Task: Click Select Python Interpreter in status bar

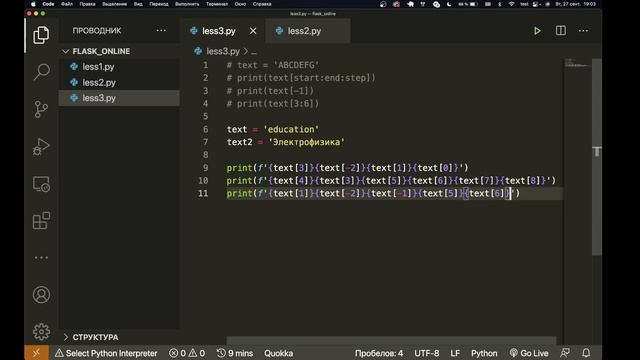Action: 106,353
